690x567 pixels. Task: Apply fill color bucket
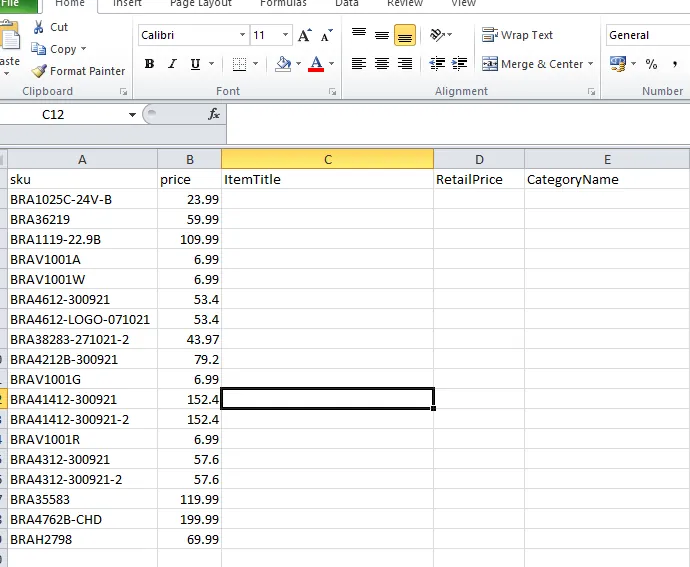coord(283,64)
